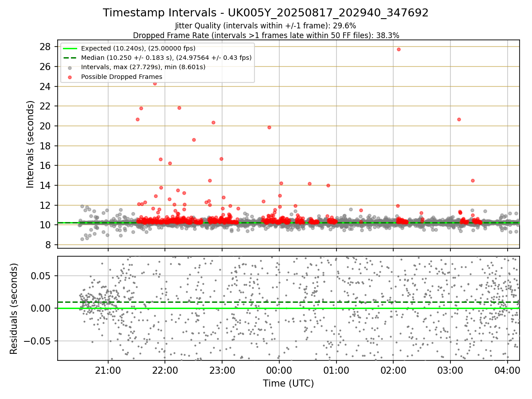Select the 'Dropped Frame Rate' 38.3% subtitle line
Image resolution: width=532 pixels, height=399 pixels.
(x=266, y=35)
